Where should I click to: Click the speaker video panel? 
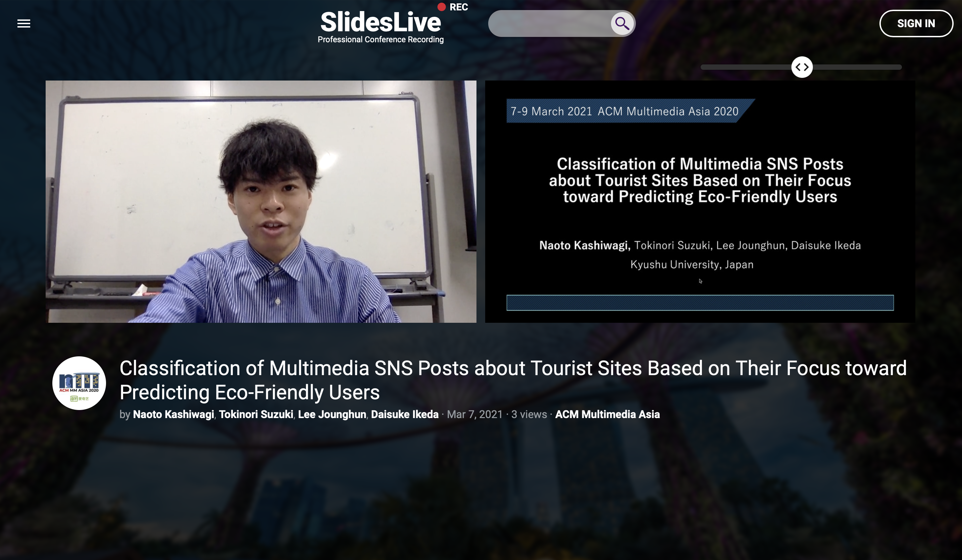click(261, 201)
